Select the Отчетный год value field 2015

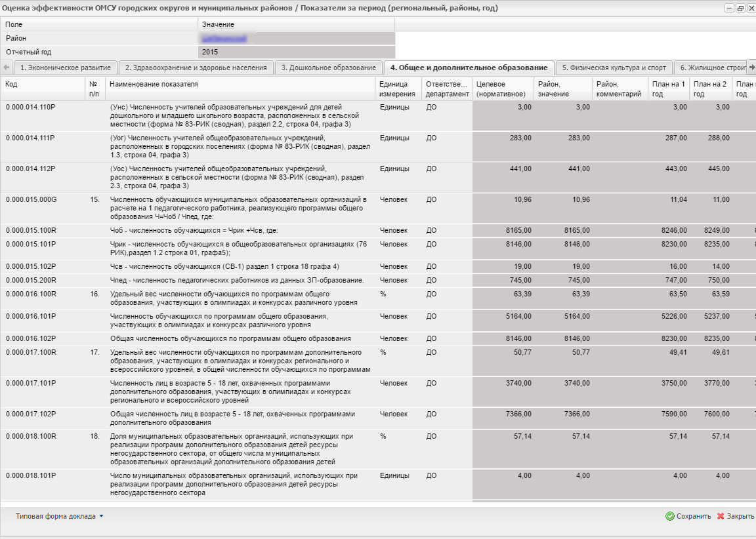pos(296,52)
